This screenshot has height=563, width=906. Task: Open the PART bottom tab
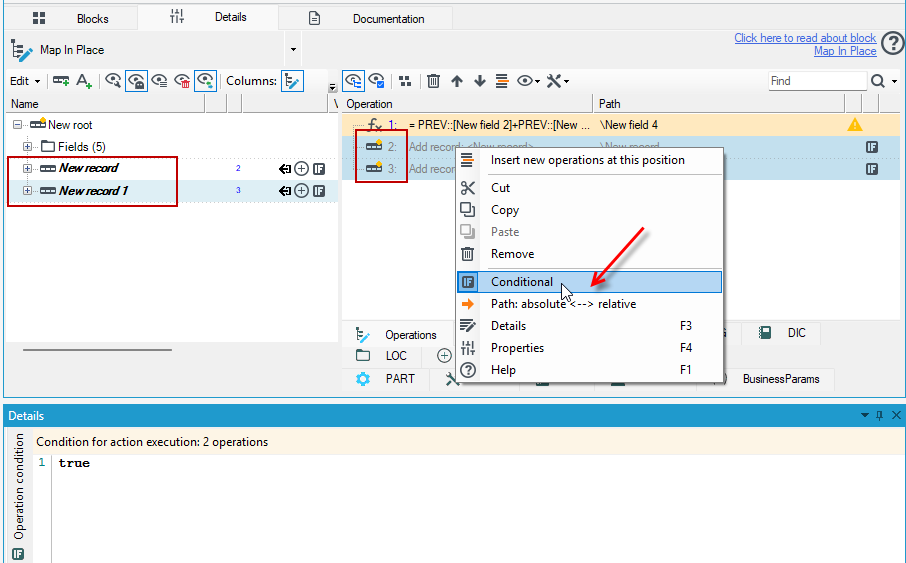coord(386,379)
